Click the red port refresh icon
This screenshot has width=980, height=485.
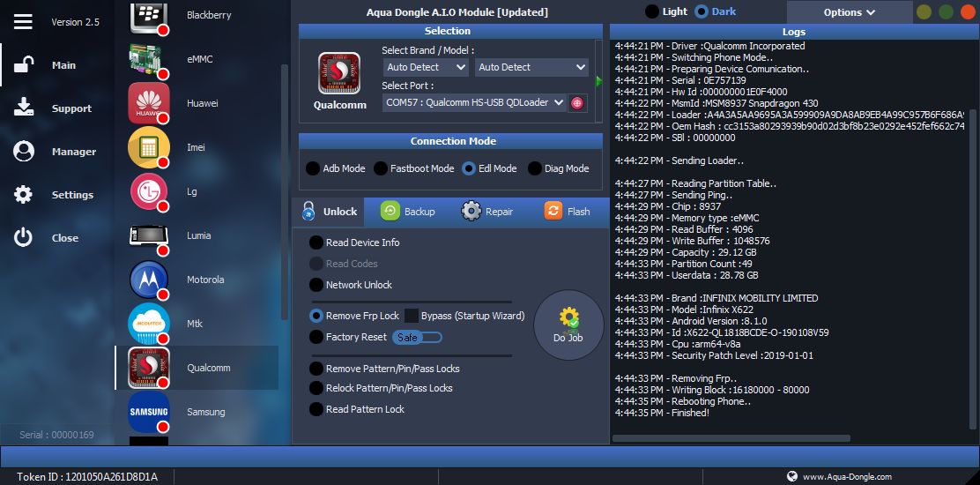pos(577,103)
